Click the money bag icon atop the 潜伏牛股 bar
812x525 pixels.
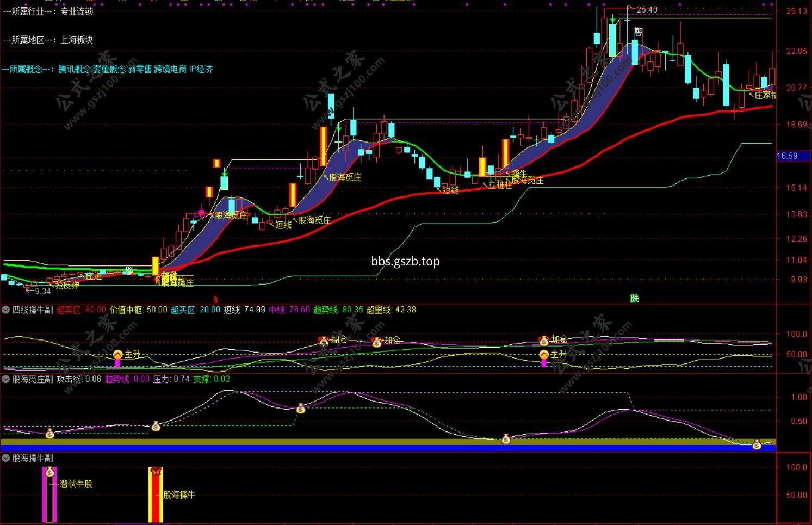[x=50, y=472]
